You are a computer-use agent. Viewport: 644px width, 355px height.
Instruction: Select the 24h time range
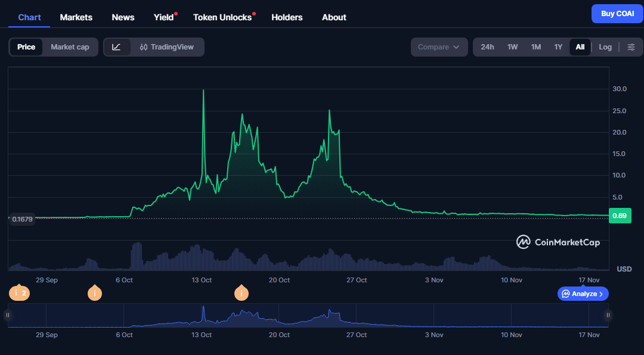click(x=487, y=46)
